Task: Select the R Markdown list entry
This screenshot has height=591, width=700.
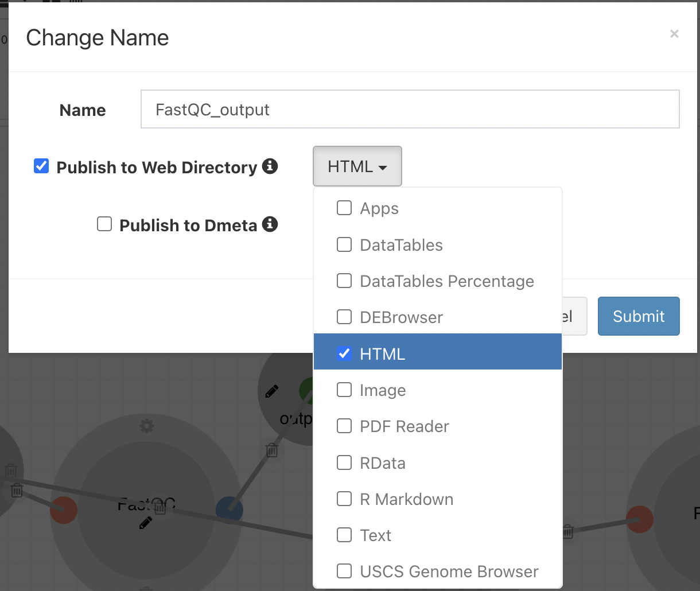Action: point(406,499)
